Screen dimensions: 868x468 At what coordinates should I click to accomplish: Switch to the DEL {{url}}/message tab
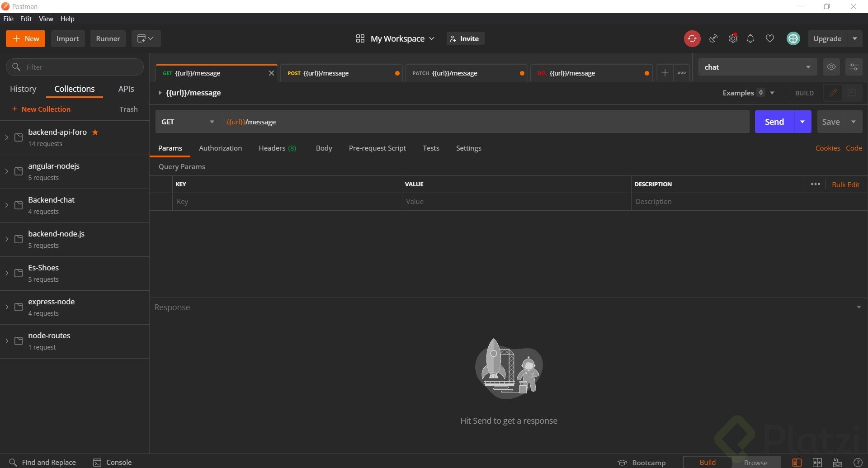(591, 73)
